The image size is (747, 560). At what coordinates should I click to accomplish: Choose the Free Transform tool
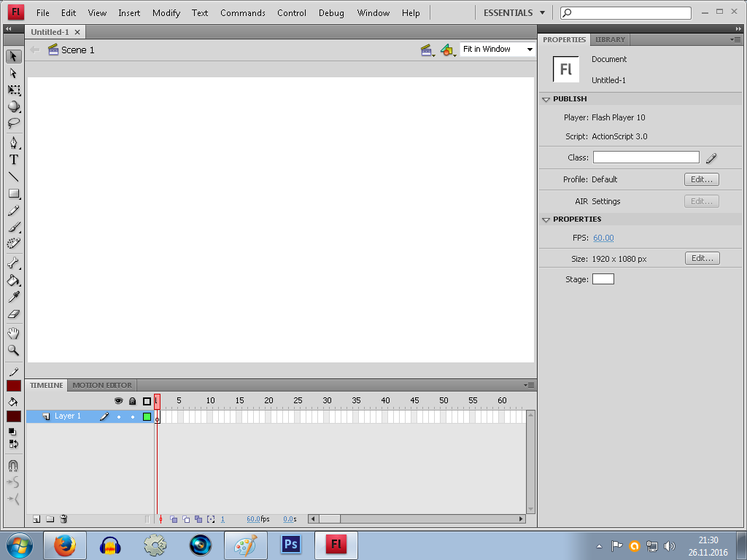(13, 90)
